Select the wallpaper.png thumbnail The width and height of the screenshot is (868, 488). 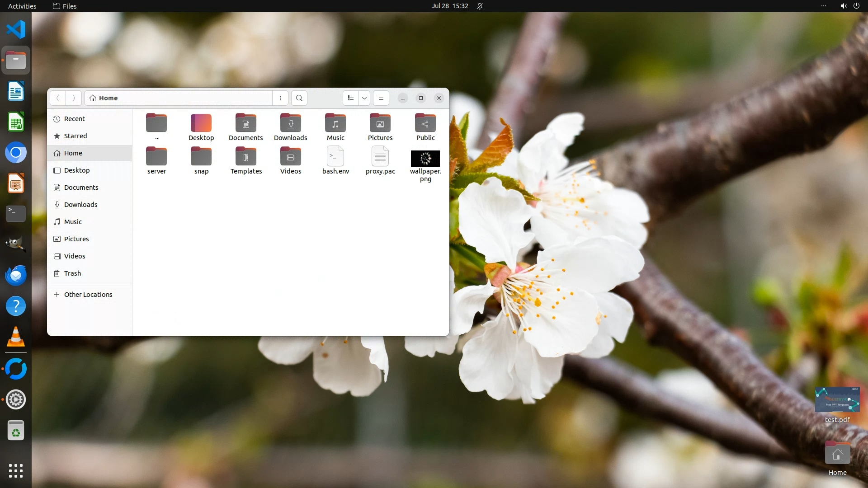(425, 159)
